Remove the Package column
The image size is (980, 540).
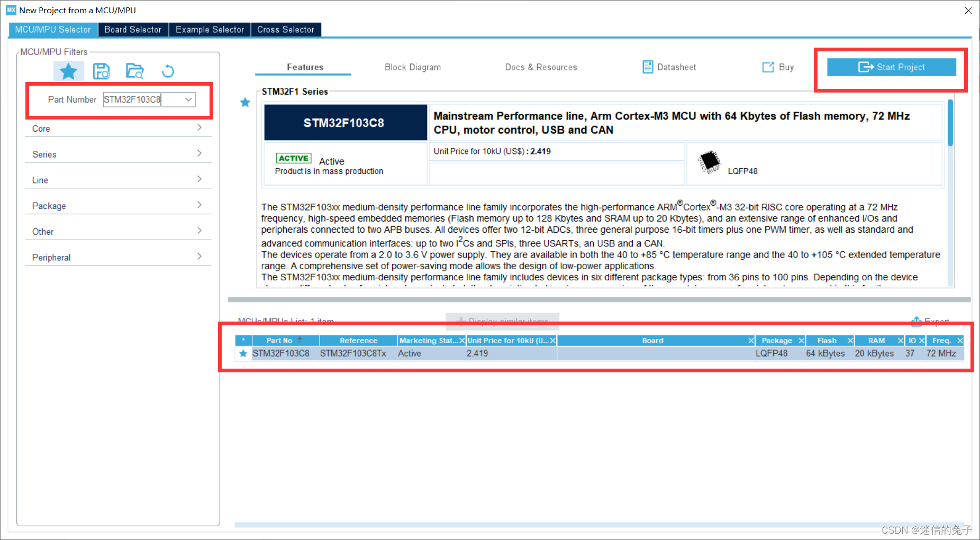point(801,341)
